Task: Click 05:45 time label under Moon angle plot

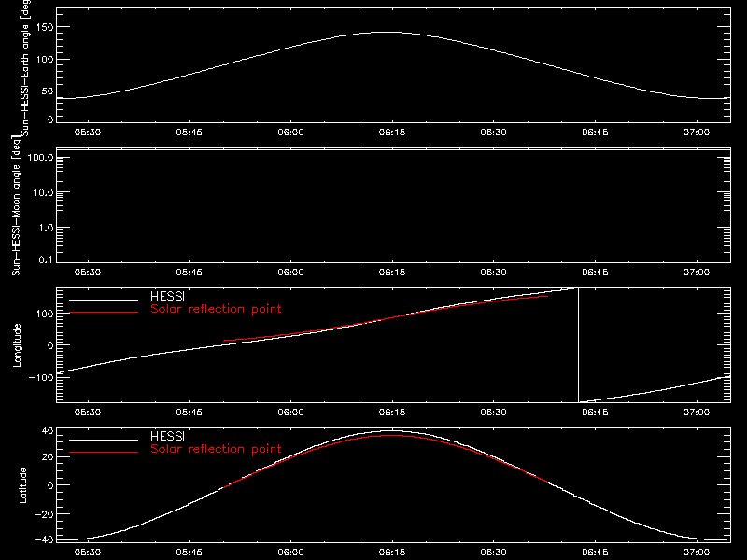Action: (x=190, y=273)
